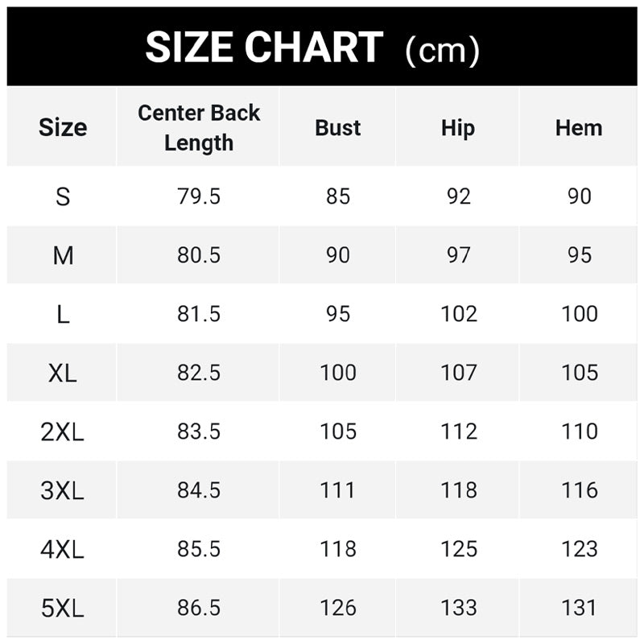
Task: Select the 3XL size row label
Action: click(x=63, y=490)
